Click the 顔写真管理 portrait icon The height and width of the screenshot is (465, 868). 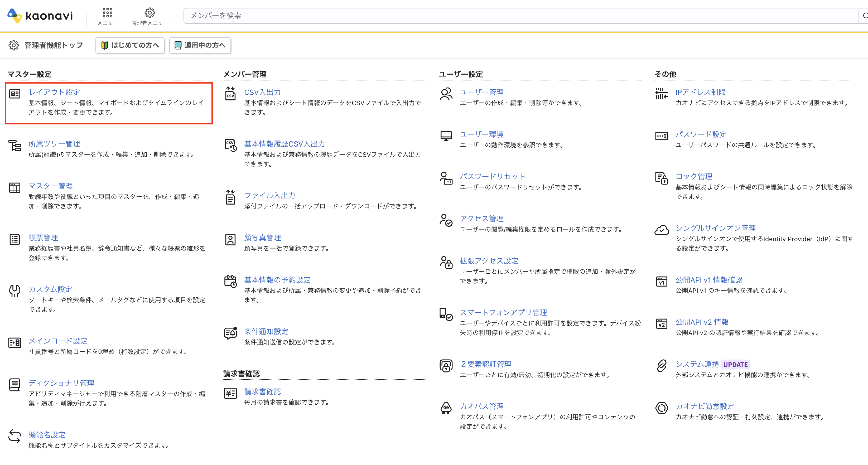(230, 239)
